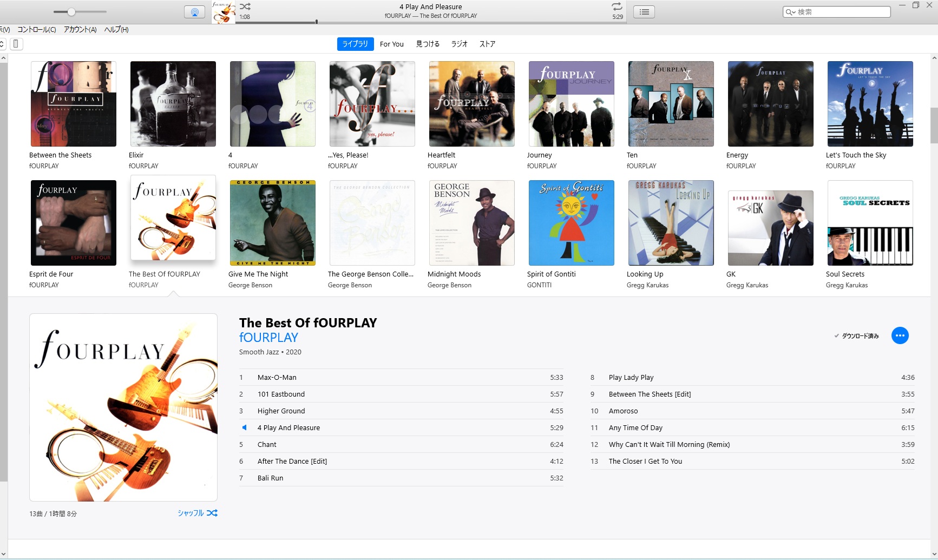Select the ...Yes, Please! album cover
Screen dimensions: 938x560
coord(372,104)
